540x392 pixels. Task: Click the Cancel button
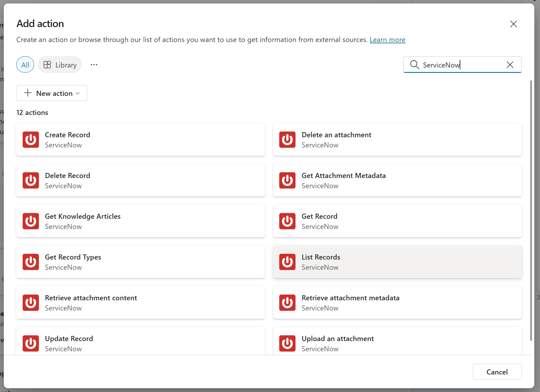[x=497, y=372]
